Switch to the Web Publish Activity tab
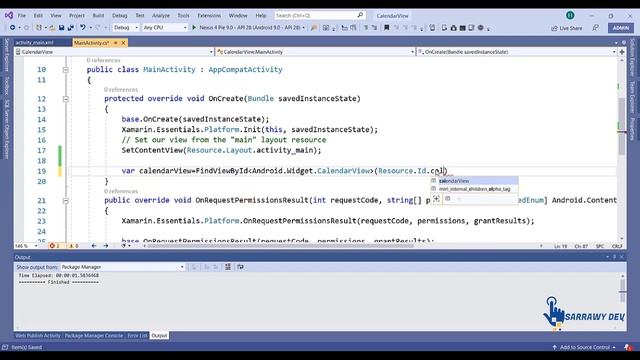This screenshot has height=360, width=640. pyautogui.click(x=38, y=336)
